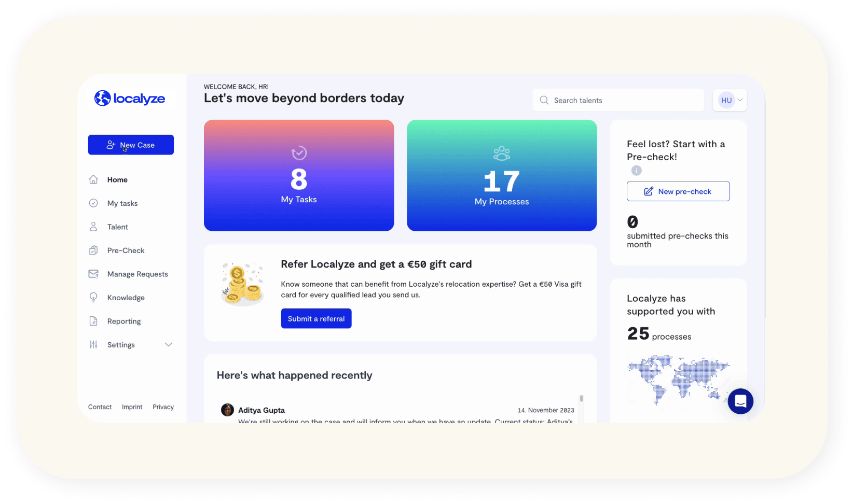Click 'Let's move beyond borders today' heading

point(304,98)
